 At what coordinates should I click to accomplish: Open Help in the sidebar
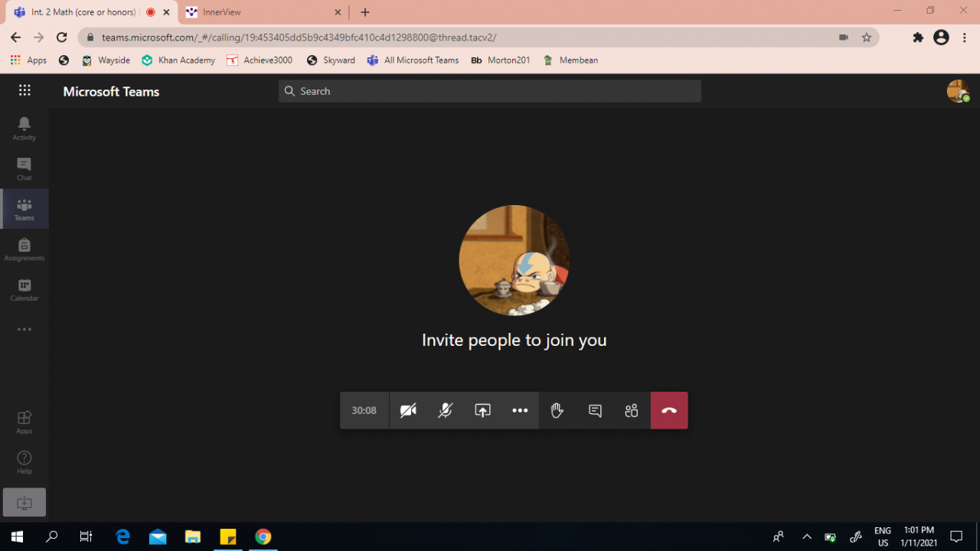tap(24, 462)
